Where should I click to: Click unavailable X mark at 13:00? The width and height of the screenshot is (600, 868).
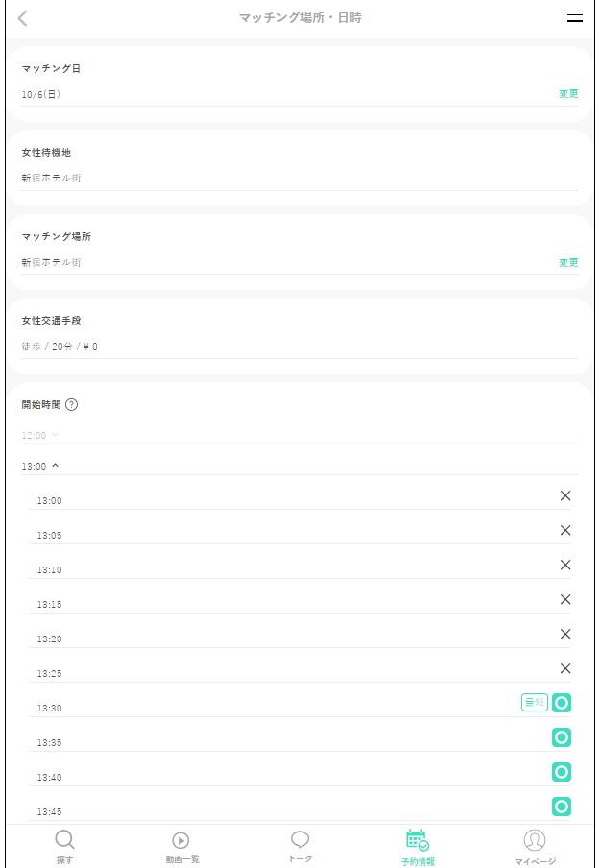(565, 495)
